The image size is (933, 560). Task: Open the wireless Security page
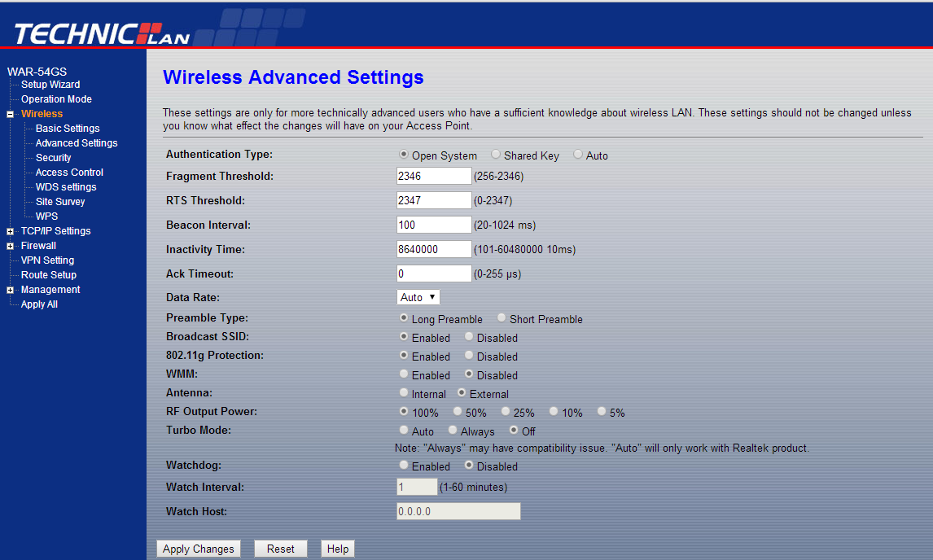pyautogui.click(x=53, y=158)
